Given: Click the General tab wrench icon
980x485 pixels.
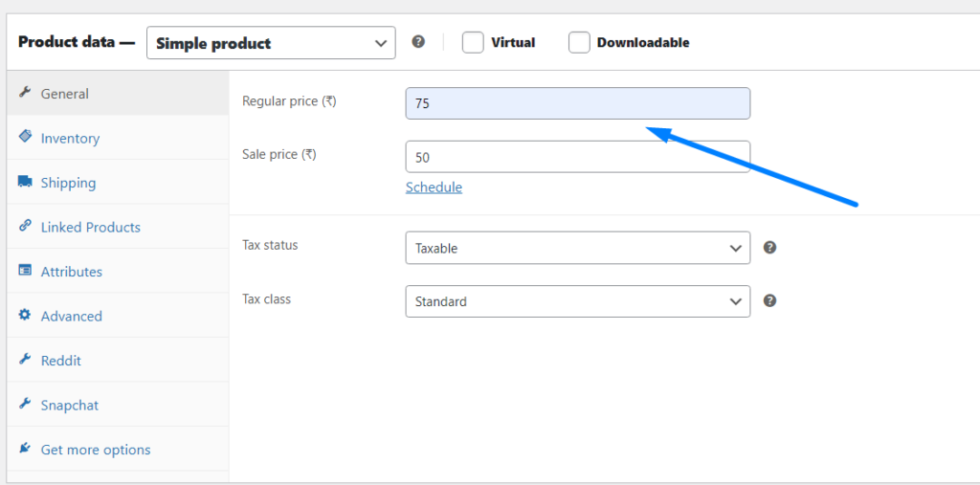Looking at the screenshot, I should pyautogui.click(x=25, y=93).
